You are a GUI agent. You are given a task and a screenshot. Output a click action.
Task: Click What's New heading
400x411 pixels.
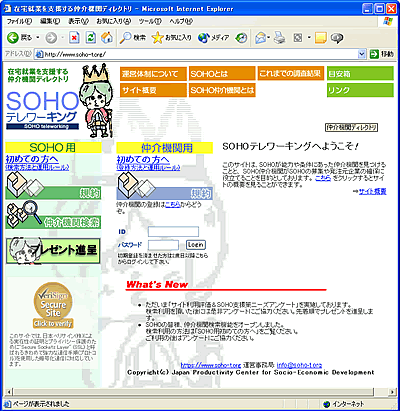pos(157,285)
